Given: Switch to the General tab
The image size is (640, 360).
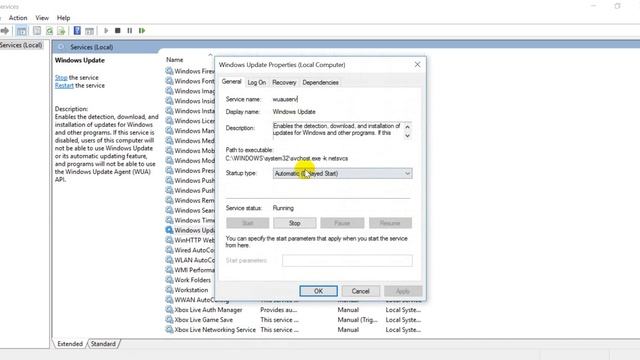Looking at the screenshot, I should [231, 82].
